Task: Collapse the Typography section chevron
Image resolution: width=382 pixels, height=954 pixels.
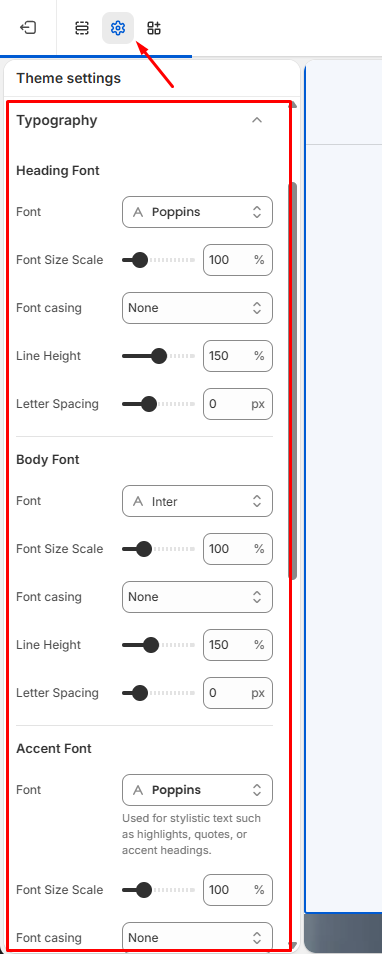Action: [257, 120]
